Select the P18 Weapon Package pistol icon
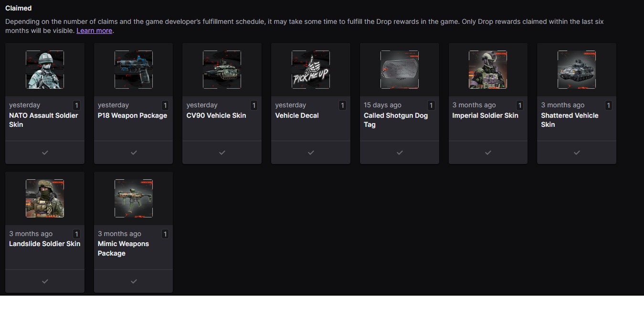 (x=133, y=70)
